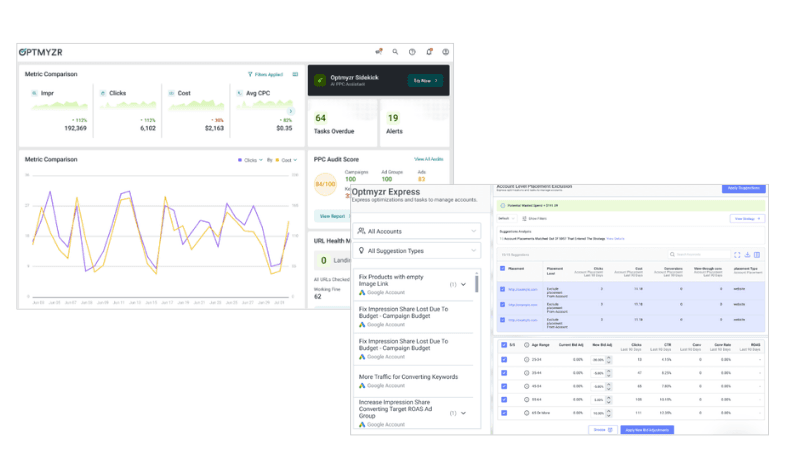The image size is (800, 470).
Task: Select Increase Impression Share Converting Target ROAS suggestion
Action: (414, 413)
